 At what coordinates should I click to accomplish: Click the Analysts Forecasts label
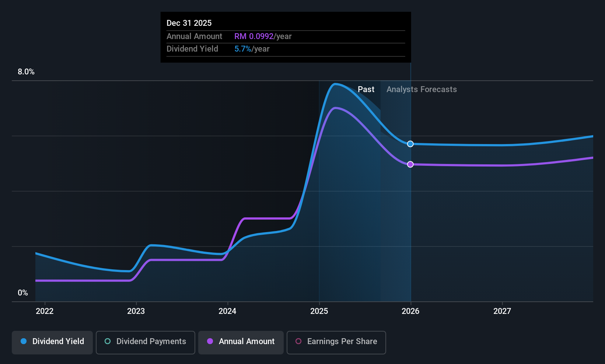pyautogui.click(x=422, y=90)
